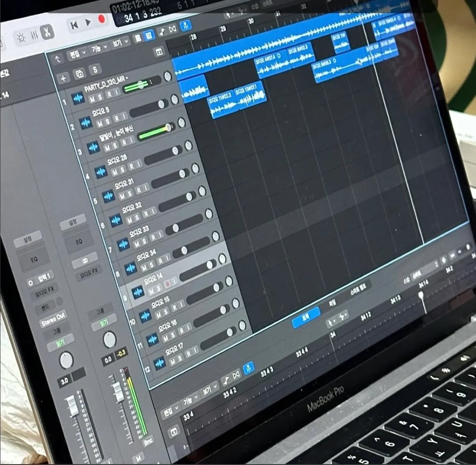Click the Record button in transport

pyautogui.click(x=102, y=20)
